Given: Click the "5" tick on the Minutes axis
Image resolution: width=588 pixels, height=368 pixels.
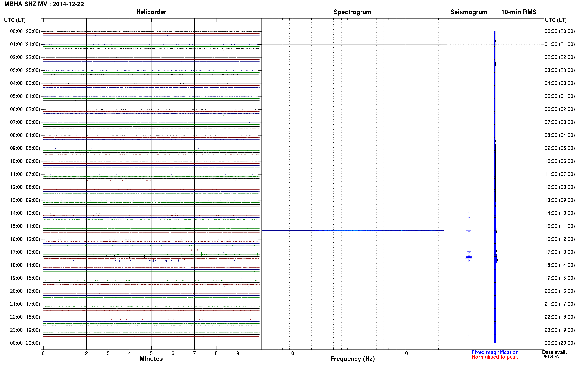Looking at the screenshot, I should (151, 353).
